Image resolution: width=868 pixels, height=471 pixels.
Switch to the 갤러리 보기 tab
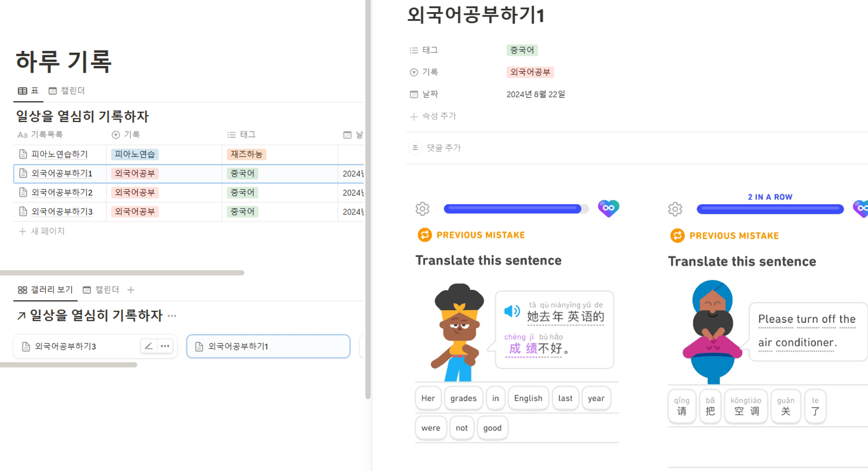click(x=45, y=289)
